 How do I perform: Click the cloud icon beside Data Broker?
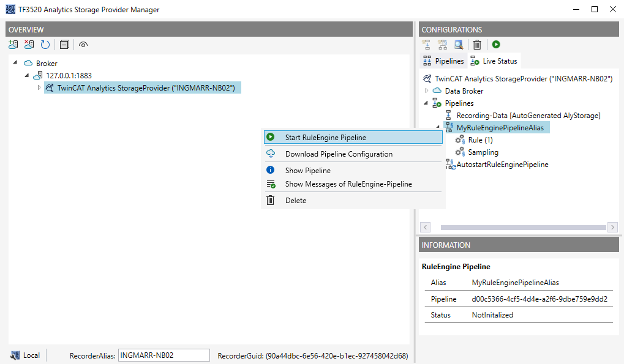(437, 91)
